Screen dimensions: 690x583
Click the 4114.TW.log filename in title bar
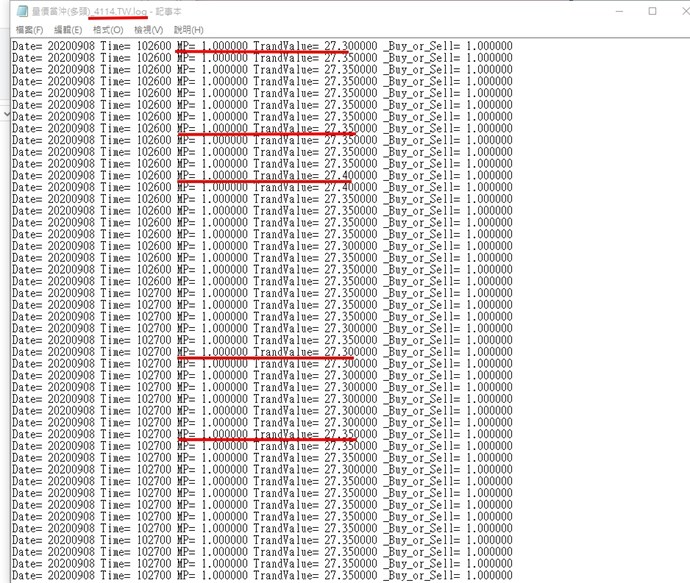point(119,11)
